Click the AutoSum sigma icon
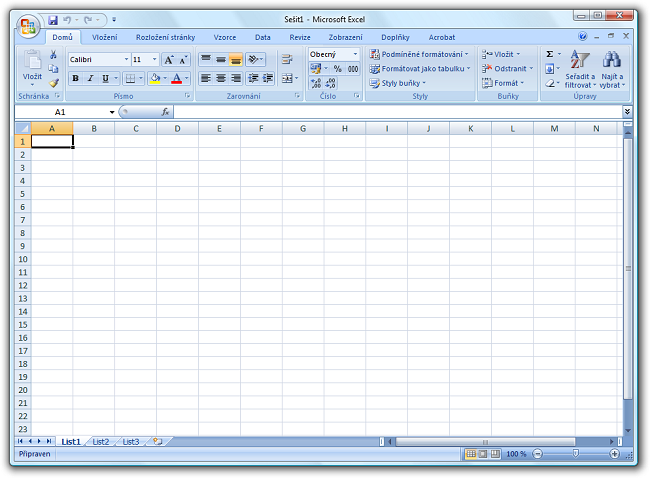The height and width of the screenshot is (478, 650). pos(550,54)
